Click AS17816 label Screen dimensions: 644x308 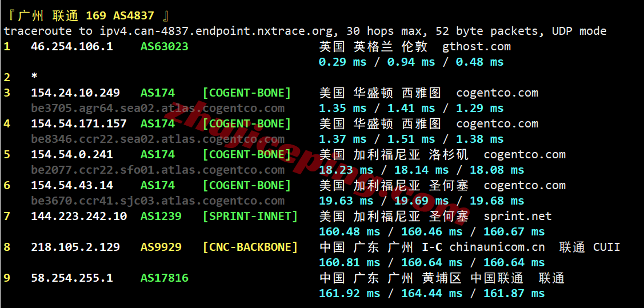(x=165, y=278)
